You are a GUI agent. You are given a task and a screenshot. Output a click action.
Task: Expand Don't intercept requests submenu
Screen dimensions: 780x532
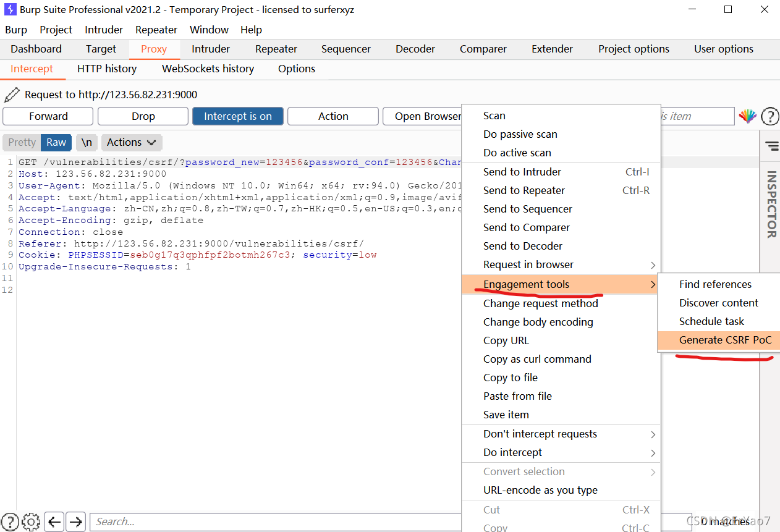[x=561, y=434]
